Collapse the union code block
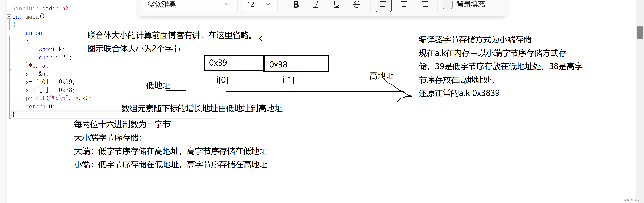The height and width of the screenshot is (203, 644). point(9,33)
